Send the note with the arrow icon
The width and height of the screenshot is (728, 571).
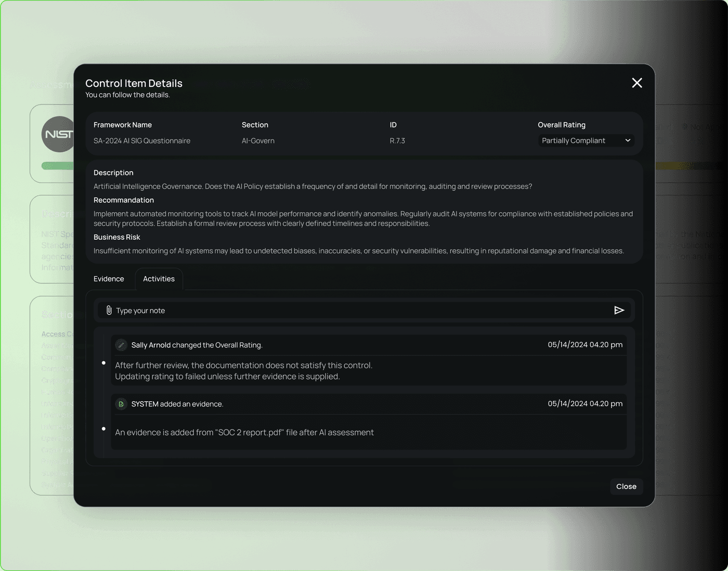619,310
